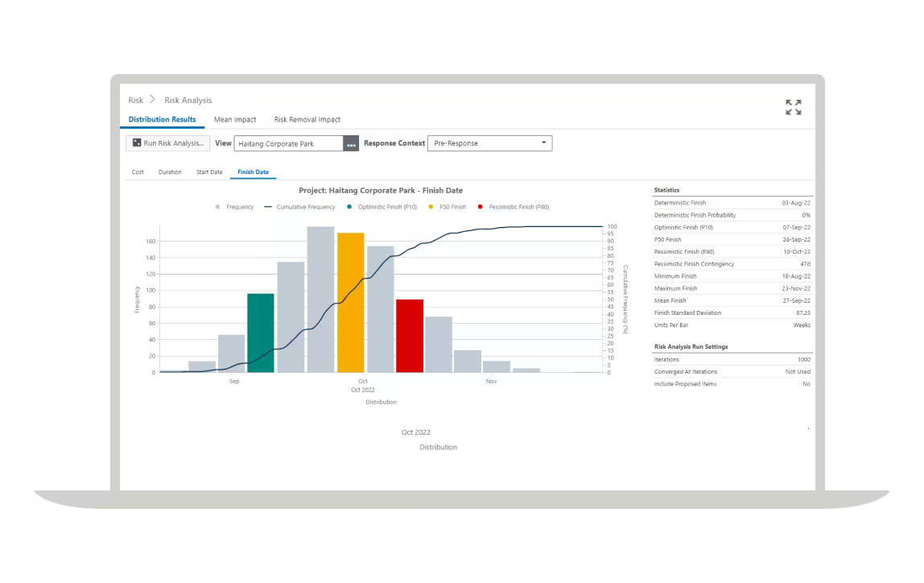Viewport: 924px width, 583px height.
Task: Click the expand to fullscreen icon
Action: tap(793, 105)
